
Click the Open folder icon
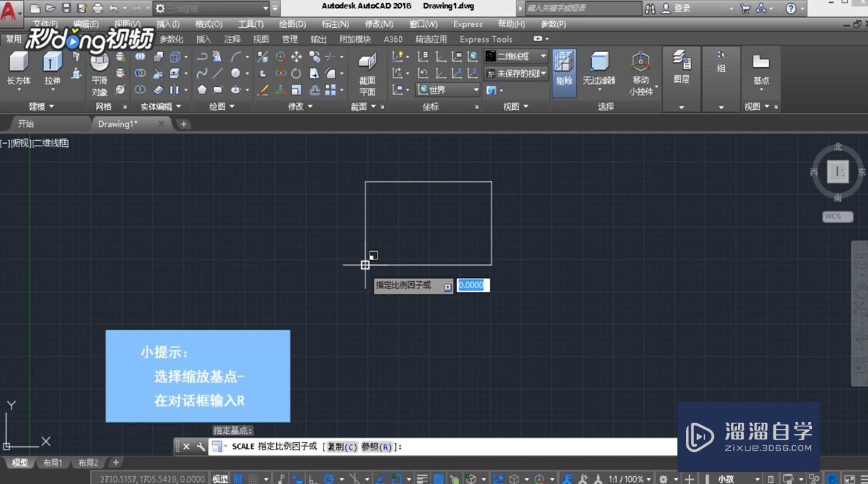click(x=50, y=8)
